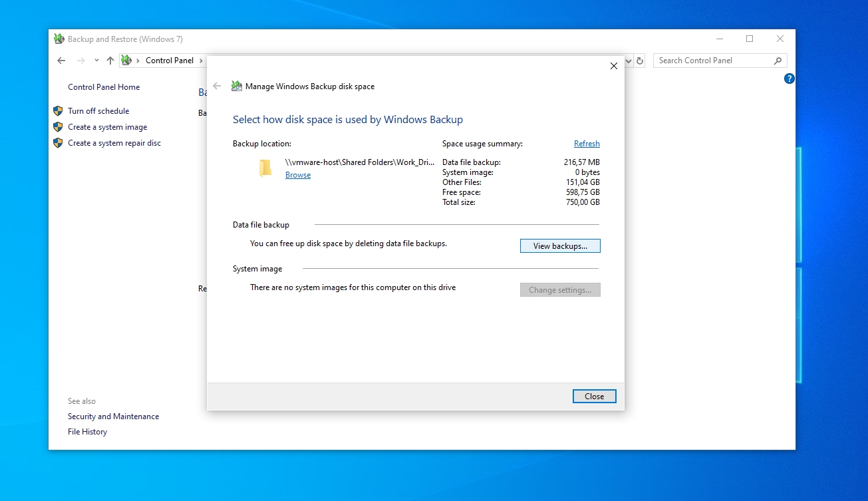The width and height of the screenshot is (868, 501).
Task: Refresh the space usage summary
Action: pyautogui.click(x=587, y=144)
